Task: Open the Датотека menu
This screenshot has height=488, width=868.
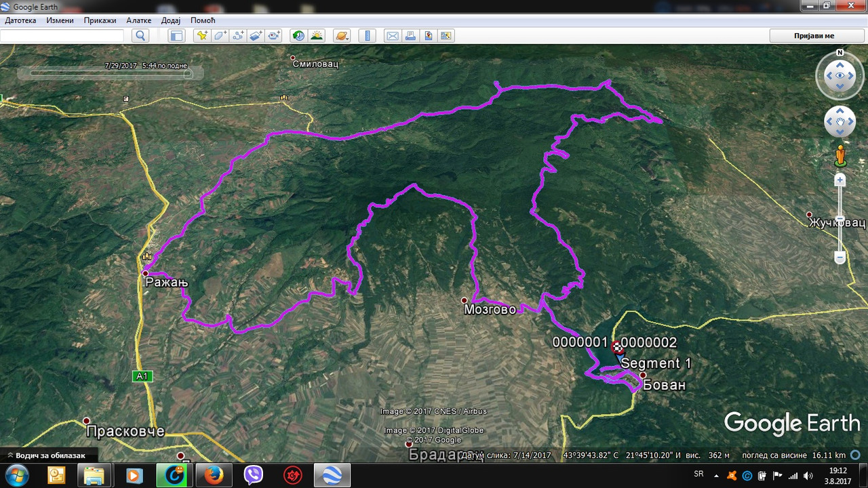Action: [x=20, y=20]
